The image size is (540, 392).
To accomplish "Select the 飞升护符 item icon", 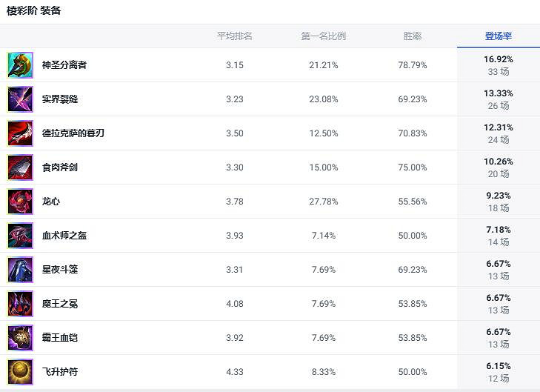I will pyautogui.click(x=20, y=372).
